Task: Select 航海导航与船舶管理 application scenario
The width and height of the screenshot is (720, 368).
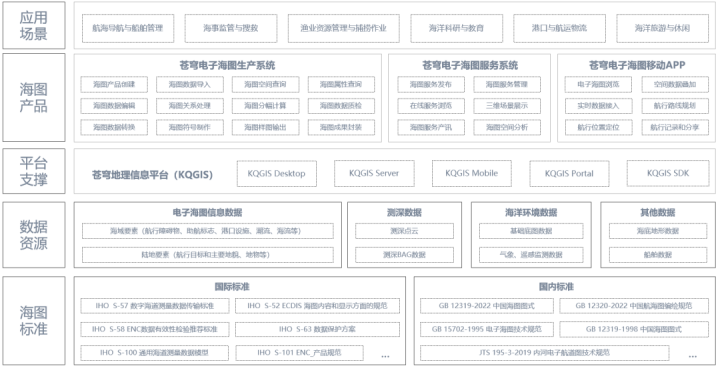Action: 128,28
